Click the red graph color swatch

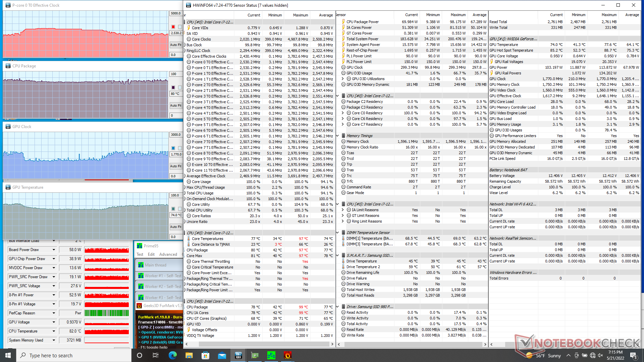tap(173, 27)
